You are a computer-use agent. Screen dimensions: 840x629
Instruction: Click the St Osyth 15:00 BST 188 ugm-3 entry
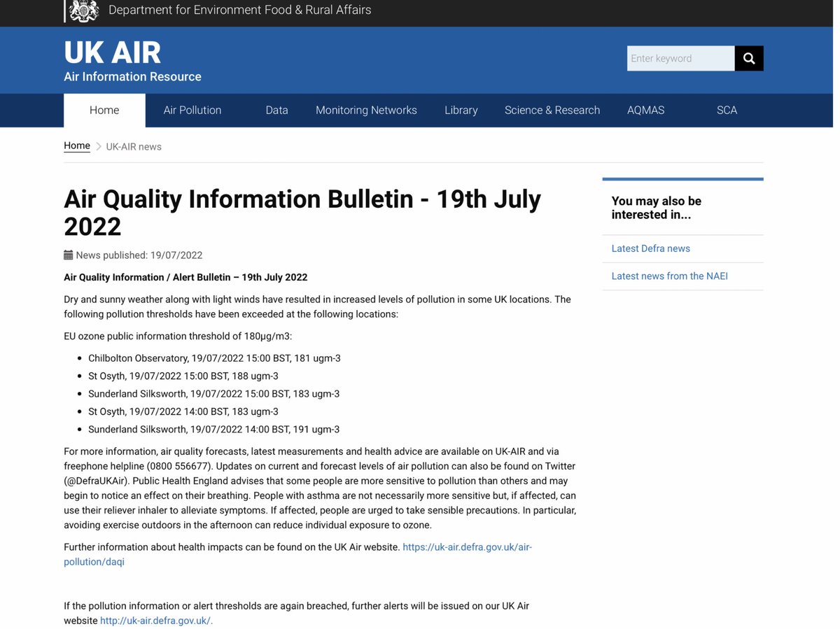183,376
